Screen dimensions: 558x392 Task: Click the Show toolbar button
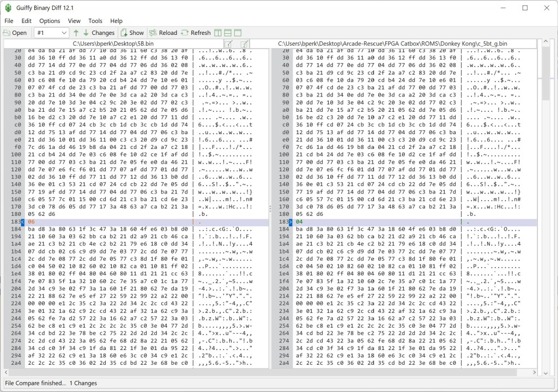[x=132, y=33]
